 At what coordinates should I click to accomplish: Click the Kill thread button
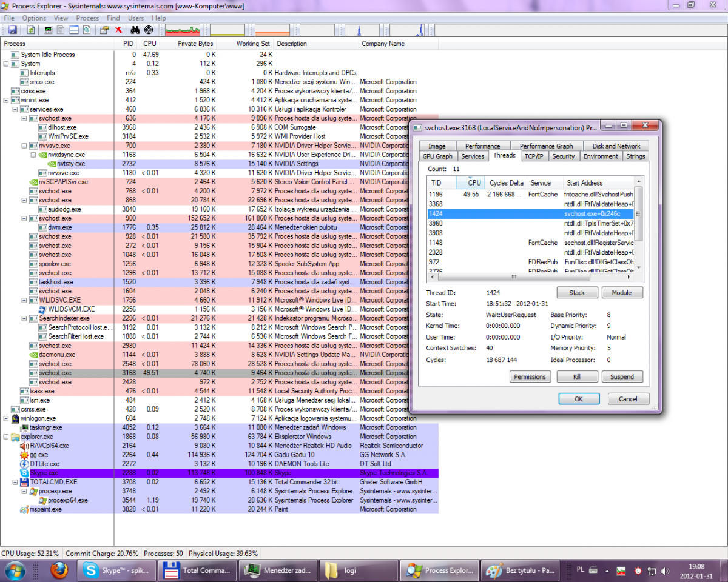577,376
